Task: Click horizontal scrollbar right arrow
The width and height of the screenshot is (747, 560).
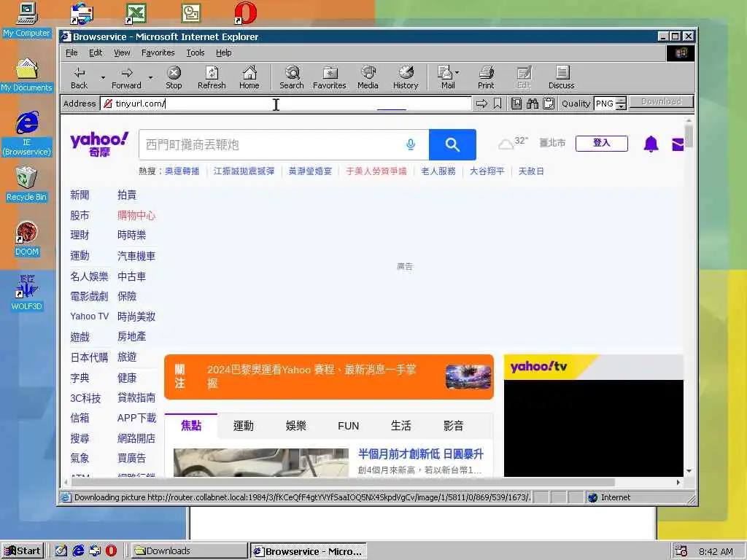Action: click(x=678, y=482)
